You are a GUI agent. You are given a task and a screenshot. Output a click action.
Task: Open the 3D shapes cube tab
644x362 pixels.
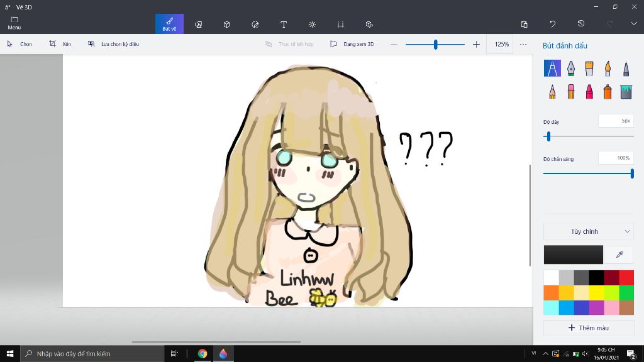click(x=226, y=25)
